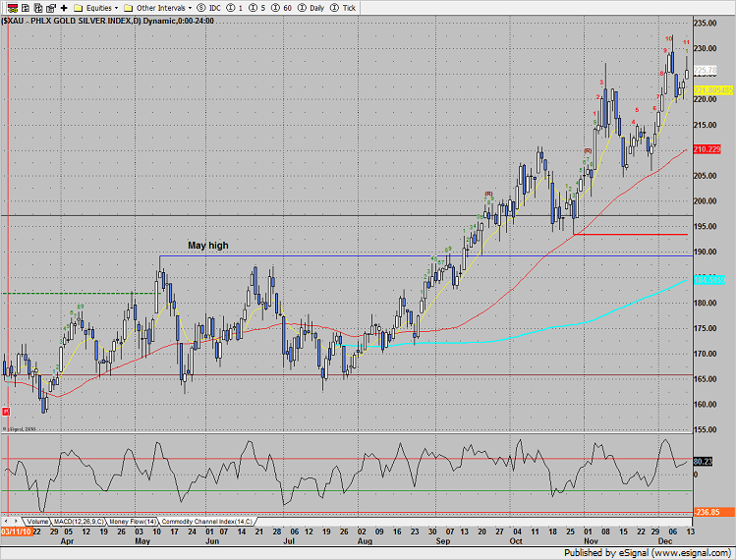Click the tab scroll right arrow
736x560 pixels.
click(x=16, y=522)
